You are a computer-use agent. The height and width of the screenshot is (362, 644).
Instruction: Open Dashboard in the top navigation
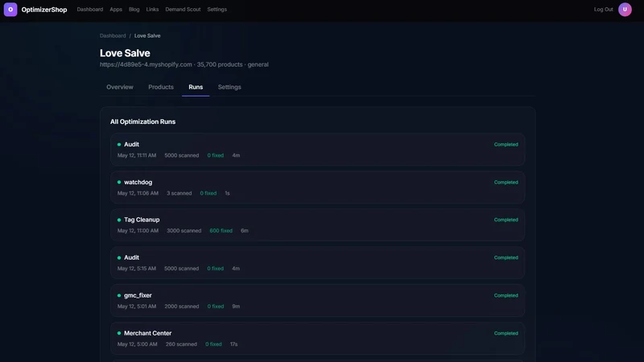[x=90, y=10]
